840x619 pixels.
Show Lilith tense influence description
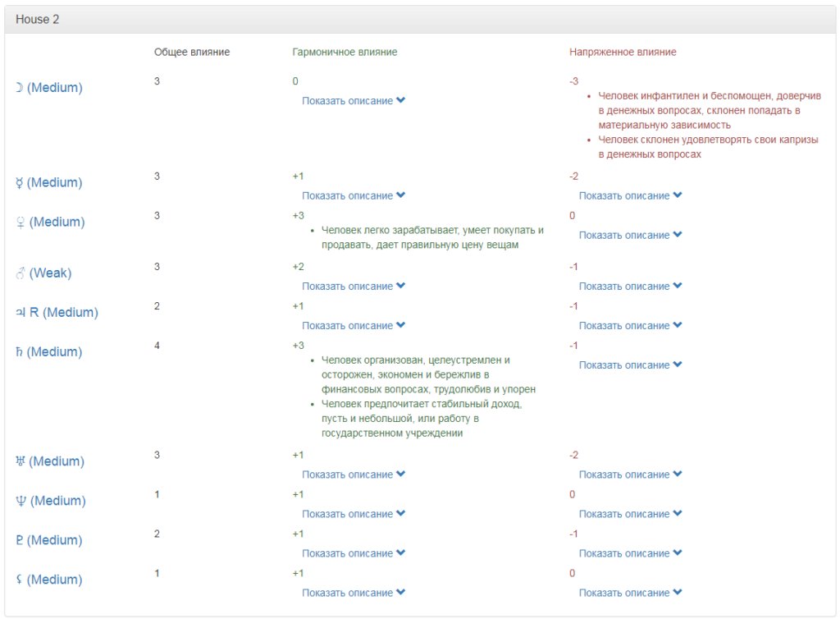tap(630, 593)
